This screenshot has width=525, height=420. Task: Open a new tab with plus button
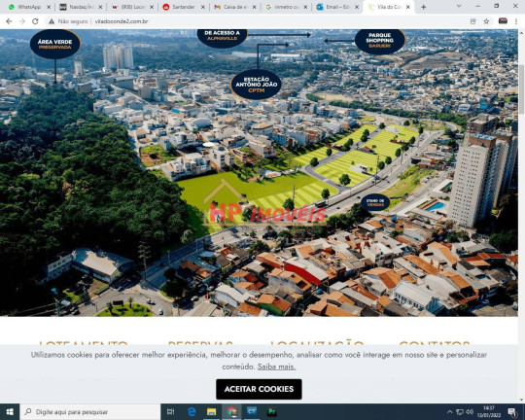coord(424,7)
